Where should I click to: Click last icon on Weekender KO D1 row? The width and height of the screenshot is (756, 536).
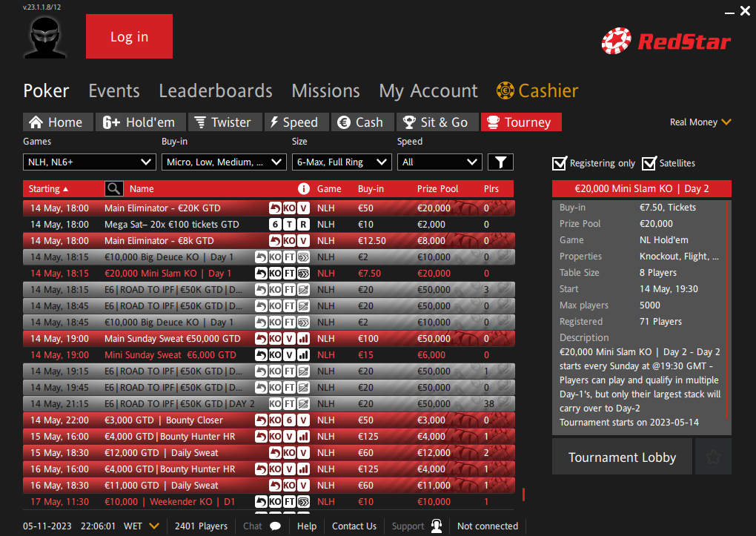click(x=303, y=502)
